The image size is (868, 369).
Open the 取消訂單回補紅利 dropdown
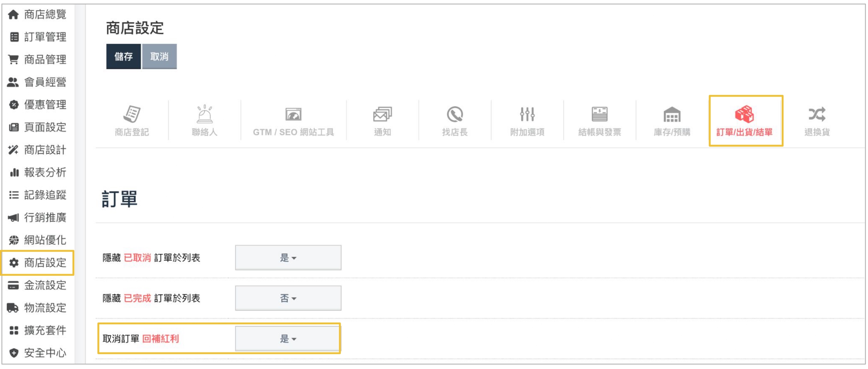click(x=288, y=339)
